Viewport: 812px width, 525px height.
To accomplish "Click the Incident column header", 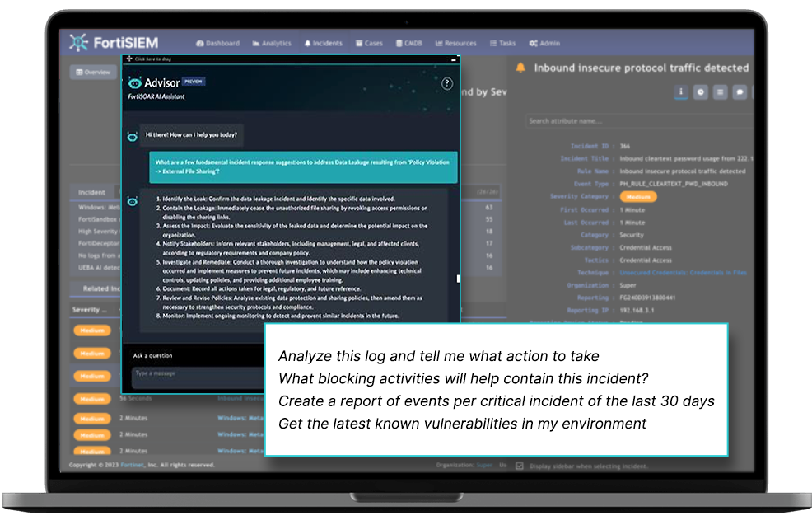I will coord(91,192).
